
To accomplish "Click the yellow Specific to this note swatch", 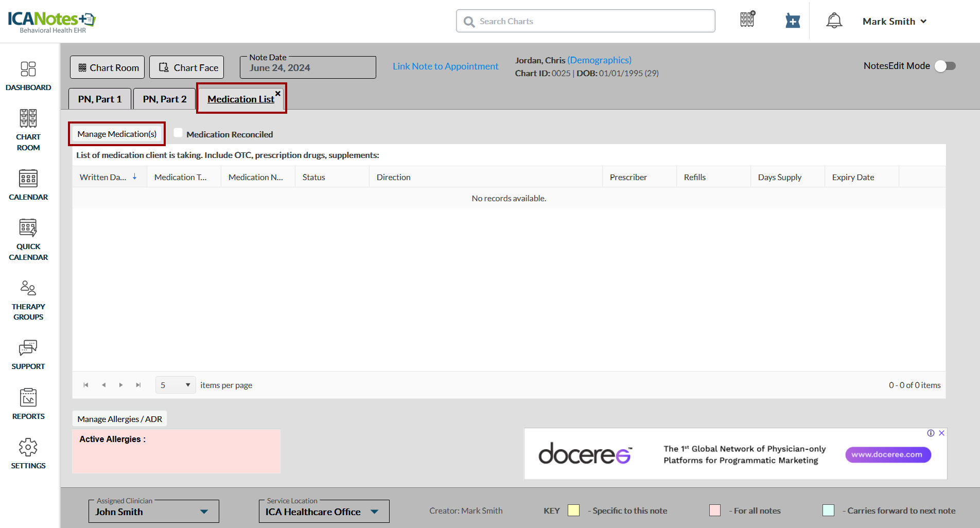I will (x=573, y=511).
